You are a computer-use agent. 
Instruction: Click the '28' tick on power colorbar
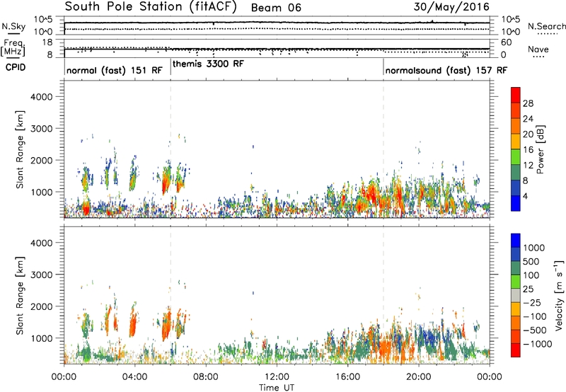pos(528,103)
